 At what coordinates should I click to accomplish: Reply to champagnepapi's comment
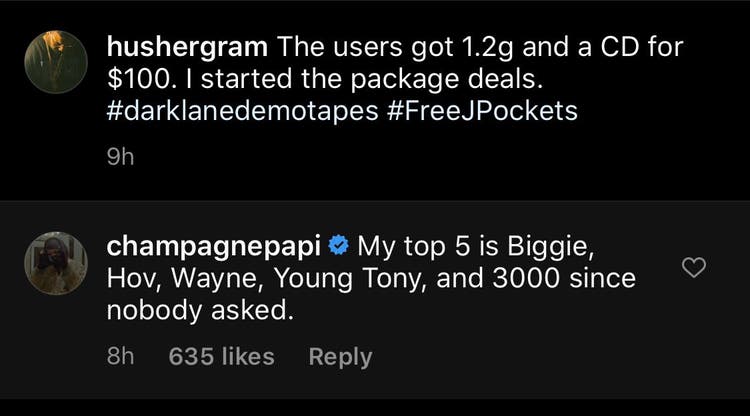tap(340, 357)
